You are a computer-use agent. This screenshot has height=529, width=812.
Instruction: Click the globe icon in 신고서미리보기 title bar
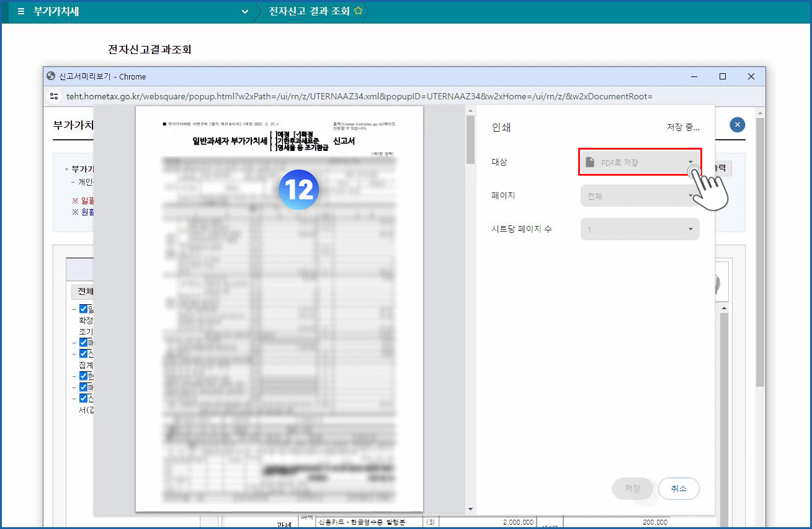coord(51,76)
